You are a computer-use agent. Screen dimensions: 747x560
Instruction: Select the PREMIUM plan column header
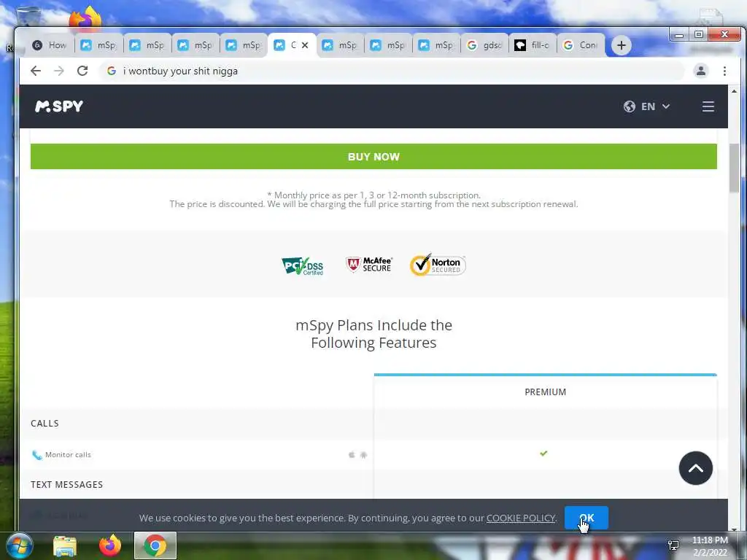[546, 392]
